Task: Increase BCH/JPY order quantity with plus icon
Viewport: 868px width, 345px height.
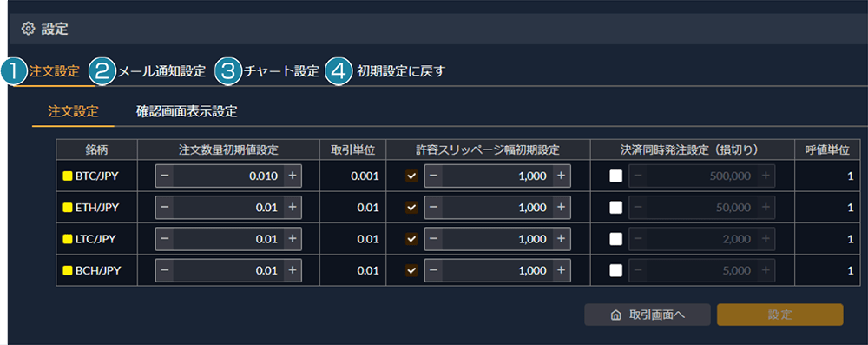Action: click(x=293, y=270)
